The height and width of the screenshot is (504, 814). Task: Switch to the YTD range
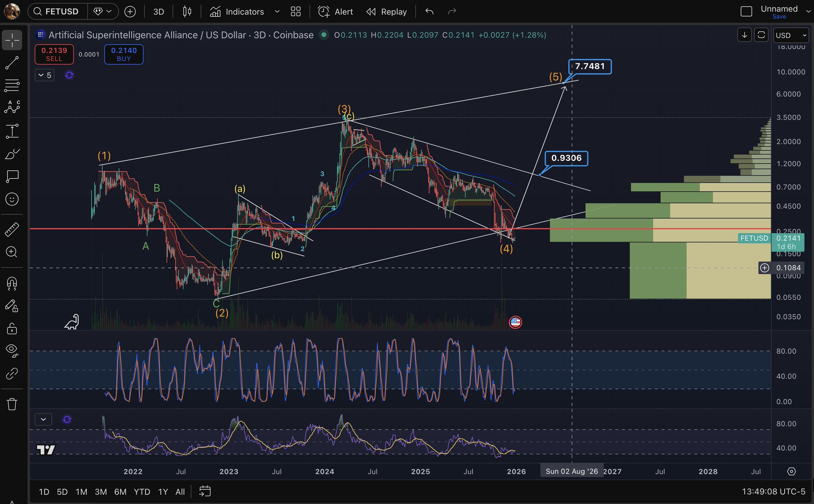tap(141, 492)
